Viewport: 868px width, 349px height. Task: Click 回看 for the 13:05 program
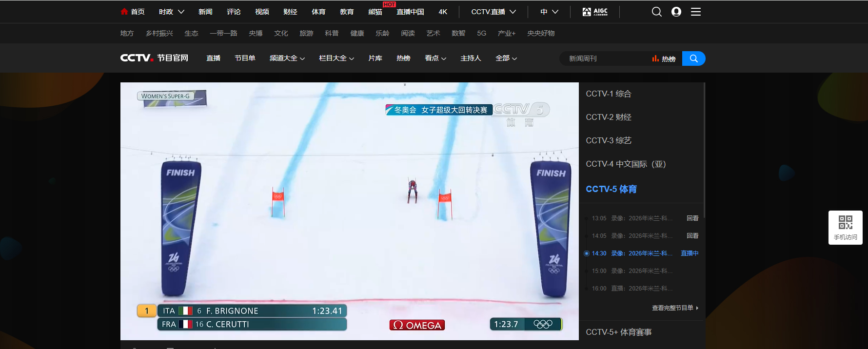(692, 218)
